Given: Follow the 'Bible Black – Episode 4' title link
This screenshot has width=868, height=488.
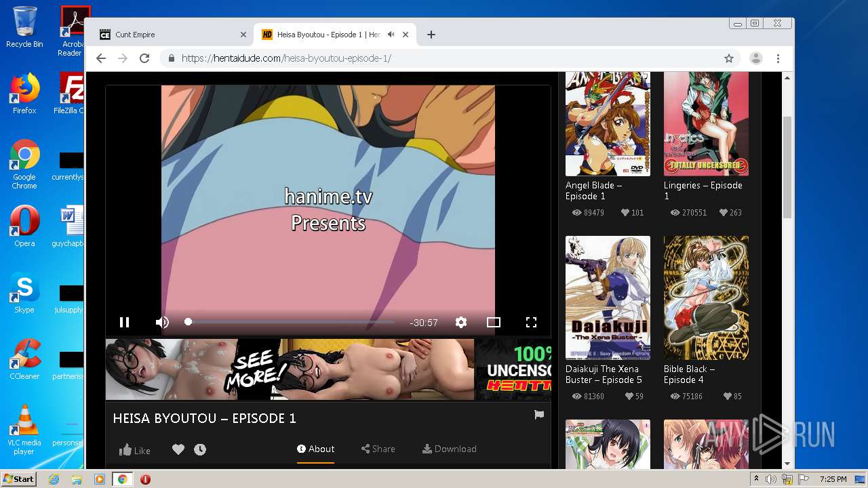Looking at the screenshot, I should [x=689, y=374].
